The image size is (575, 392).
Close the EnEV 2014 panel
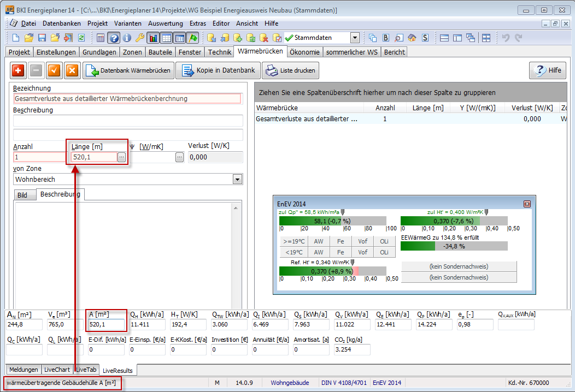coord(527,204)
